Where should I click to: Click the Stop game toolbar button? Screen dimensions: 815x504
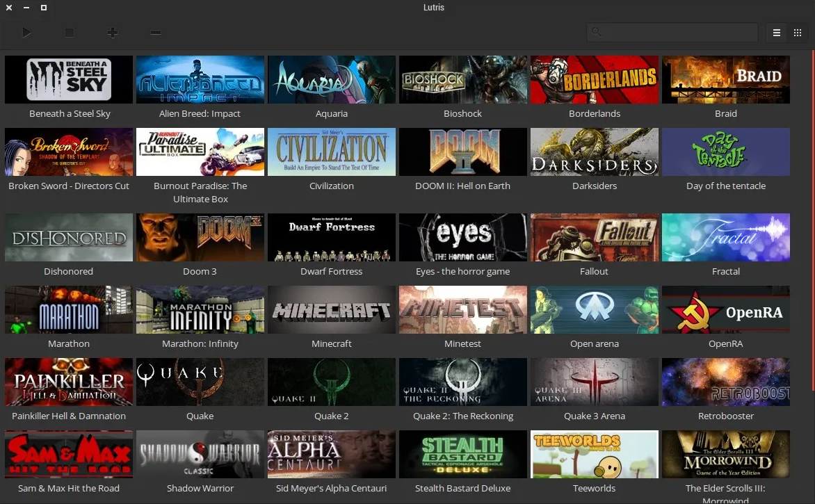[x=69, y=33]
